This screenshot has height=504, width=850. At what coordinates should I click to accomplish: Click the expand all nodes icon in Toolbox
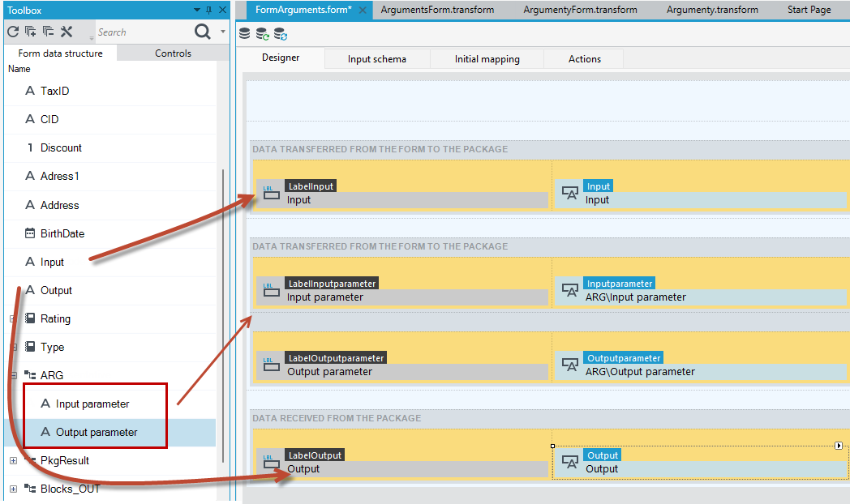tap(30, 32)
